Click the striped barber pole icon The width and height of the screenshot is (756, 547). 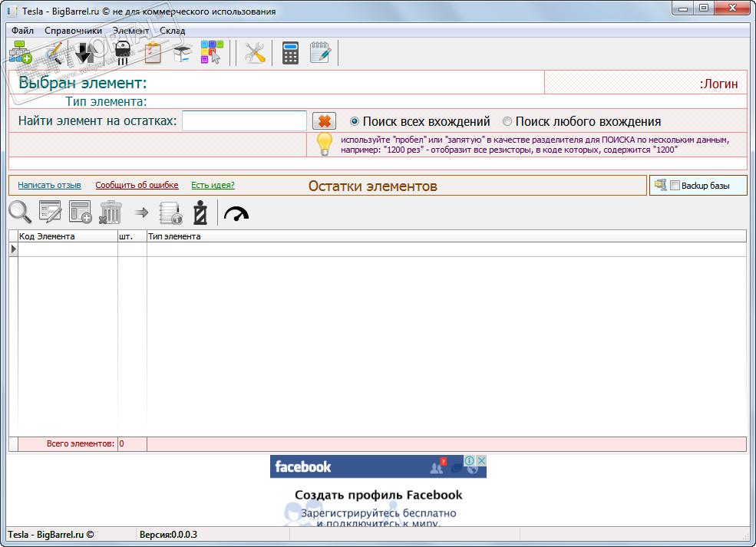pyautogui.click(x=200, y=213)
